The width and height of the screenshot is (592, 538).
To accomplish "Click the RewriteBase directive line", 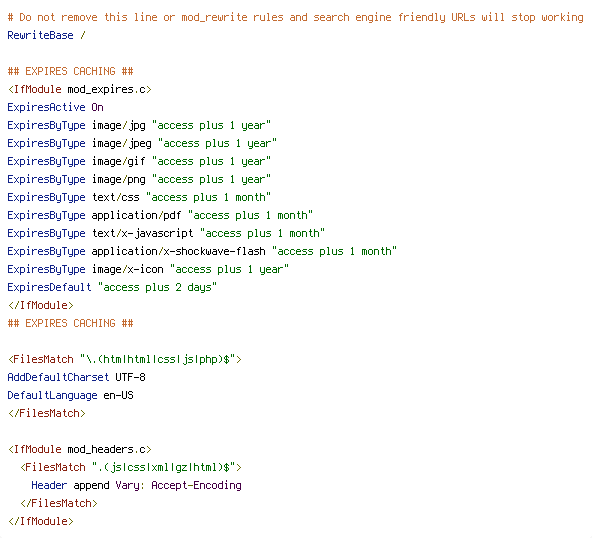I will coord(46,35).
